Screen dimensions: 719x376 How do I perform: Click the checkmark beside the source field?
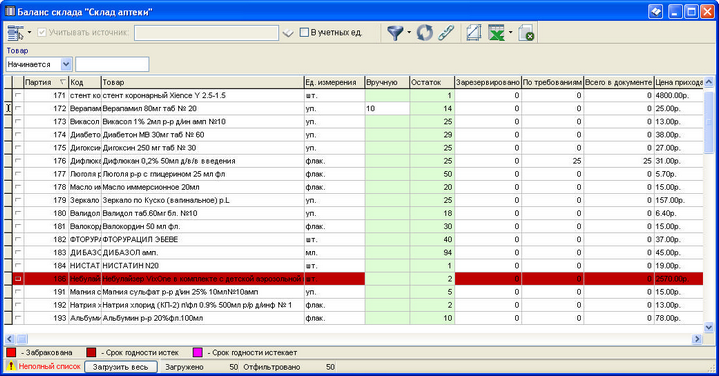[288, 33]
